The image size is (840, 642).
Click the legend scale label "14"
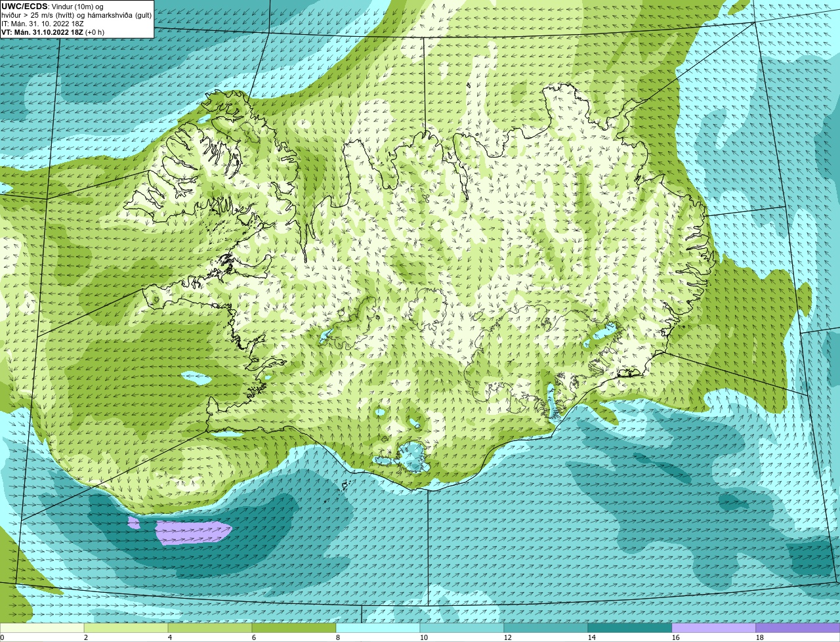point(592,637)
